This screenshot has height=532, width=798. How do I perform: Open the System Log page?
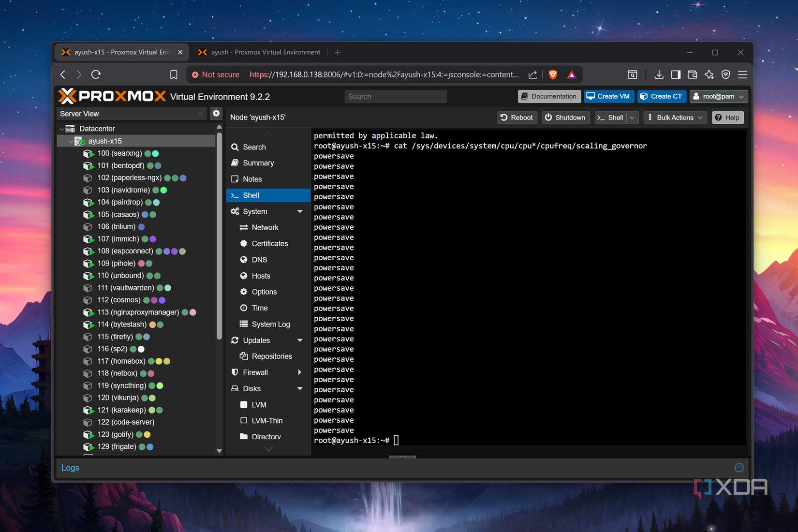(x=268, y=324)
